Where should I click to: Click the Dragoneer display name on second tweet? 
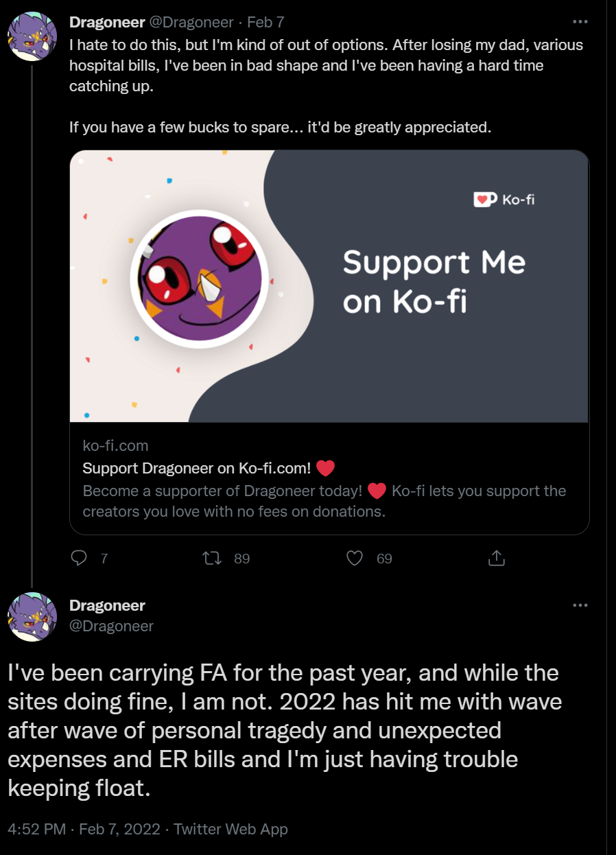click(x=107, y=606)
